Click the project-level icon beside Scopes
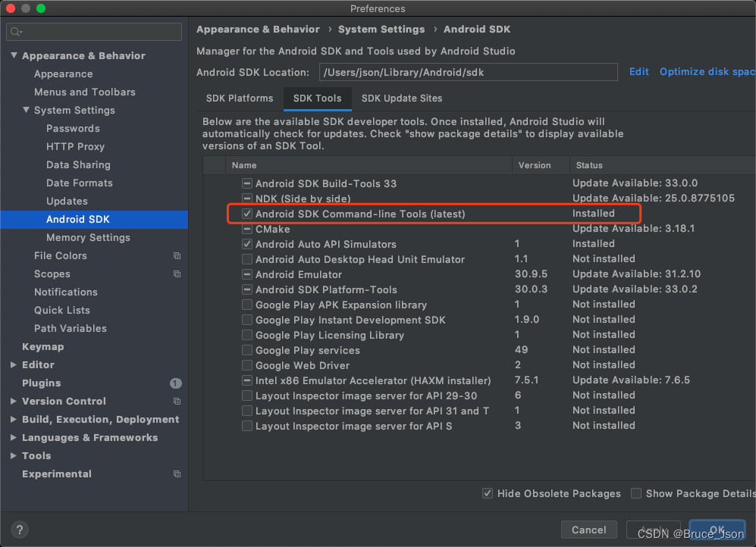 pyautogui.click(x=177, y=274)
